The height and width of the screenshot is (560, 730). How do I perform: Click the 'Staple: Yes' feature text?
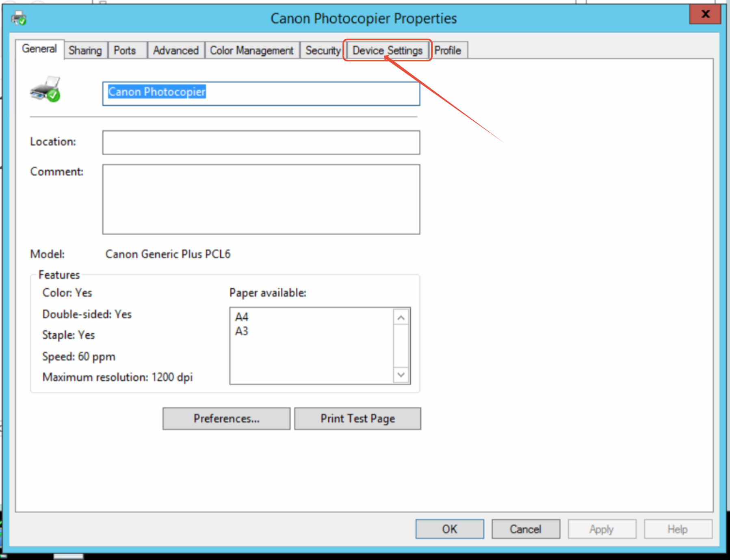click(x=69, y=335)
